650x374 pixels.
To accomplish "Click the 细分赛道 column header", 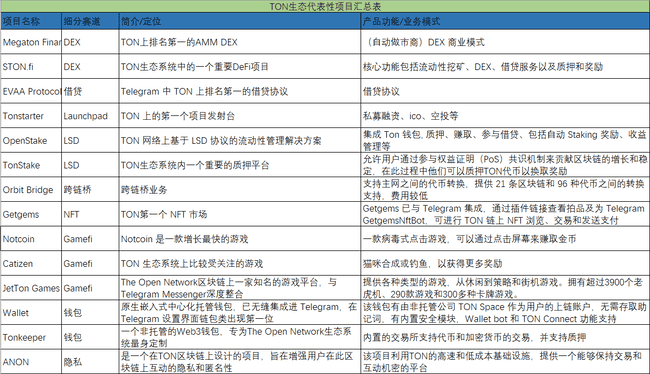I will (90, 21).
